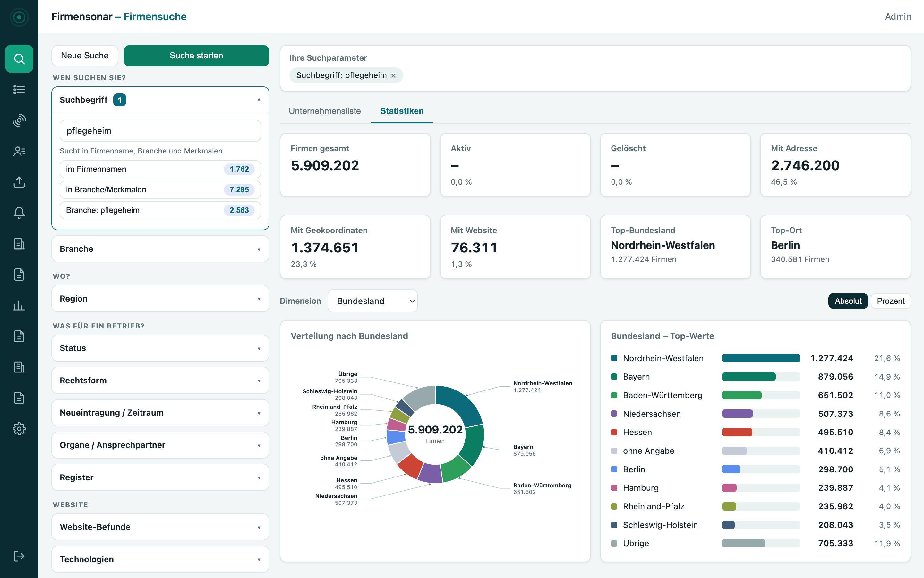
Task: Open the Dimension Bundesland dropdown
Action: [373, 301]
